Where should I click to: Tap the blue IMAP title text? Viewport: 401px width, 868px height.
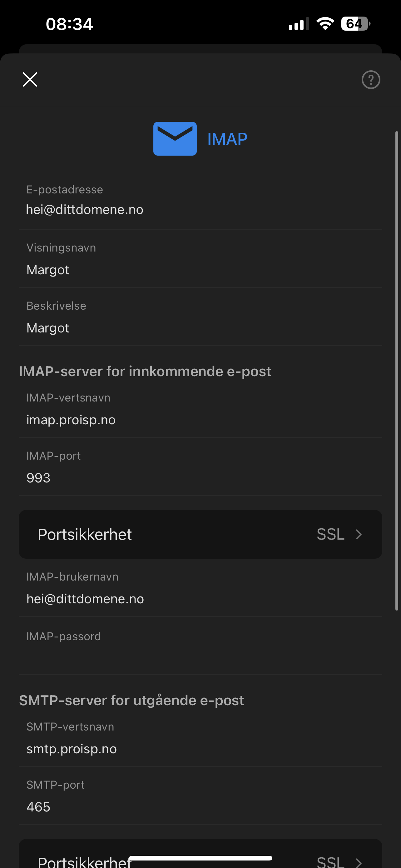[227, 139]
